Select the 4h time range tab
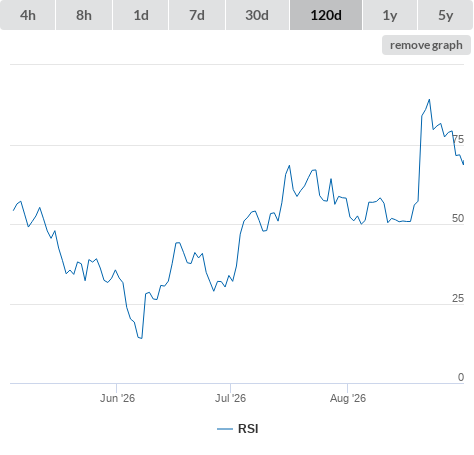The width and height of the screenshot is (474, 455). tap(28, 15)
